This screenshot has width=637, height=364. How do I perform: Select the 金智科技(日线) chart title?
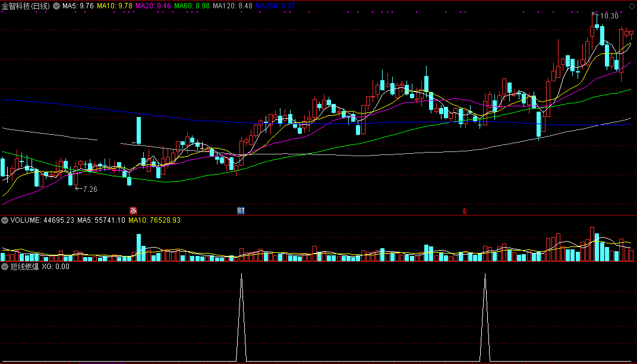[26, 6]
